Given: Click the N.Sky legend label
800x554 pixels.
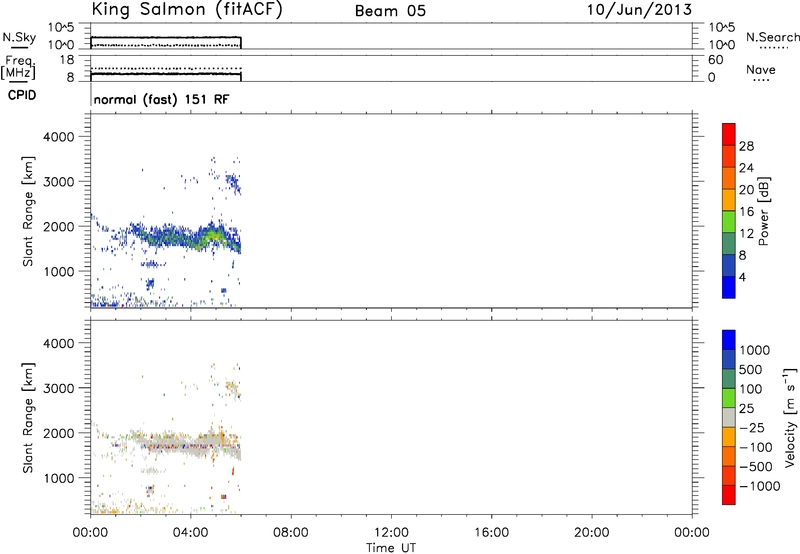Looking at the screenshot, I should tap(19, 37).
